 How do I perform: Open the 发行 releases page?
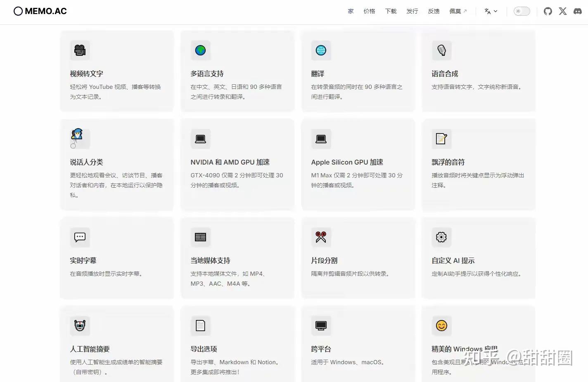[412, 11]
